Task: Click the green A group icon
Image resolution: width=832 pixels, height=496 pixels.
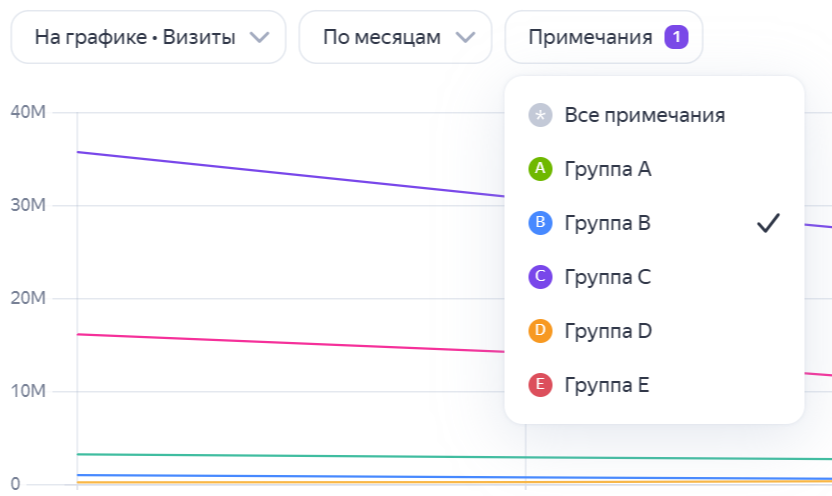Action: pos(540,169)
